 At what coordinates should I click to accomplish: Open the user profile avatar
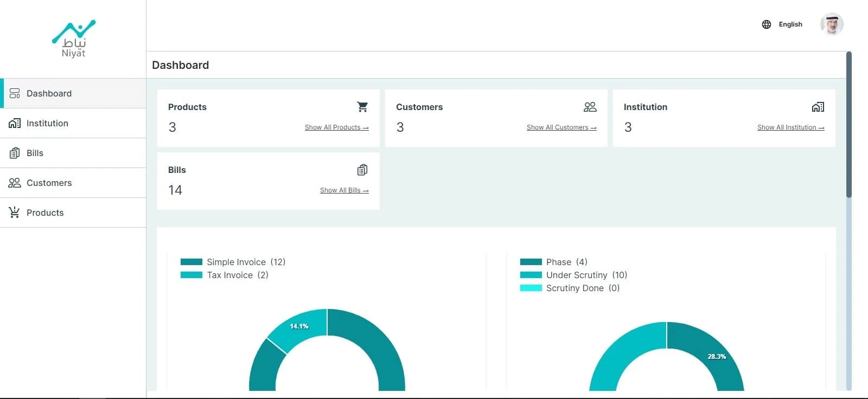pyautogui.click(x=832, y=24)
